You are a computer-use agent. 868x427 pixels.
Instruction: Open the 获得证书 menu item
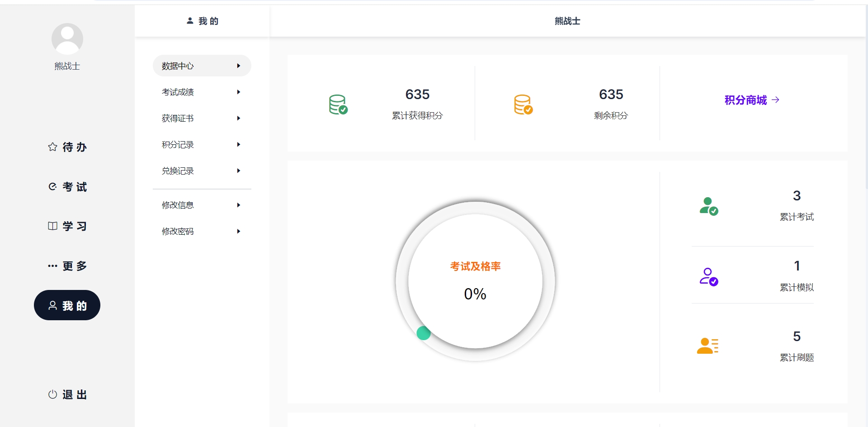(x=178, y=119)
